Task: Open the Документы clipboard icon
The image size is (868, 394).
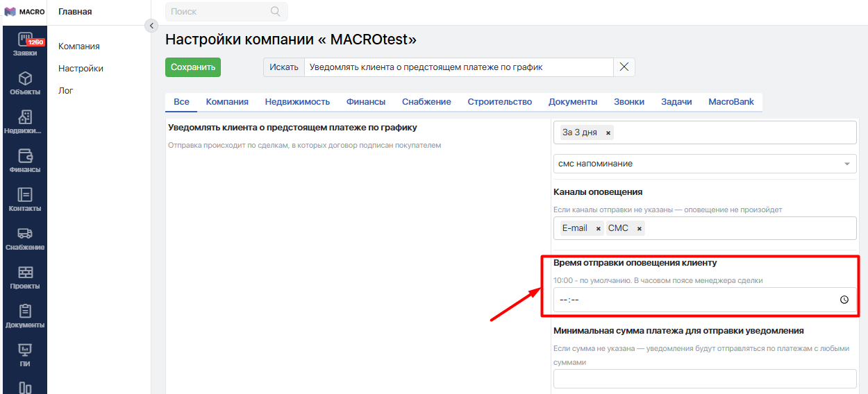Action: coord(25,316)
